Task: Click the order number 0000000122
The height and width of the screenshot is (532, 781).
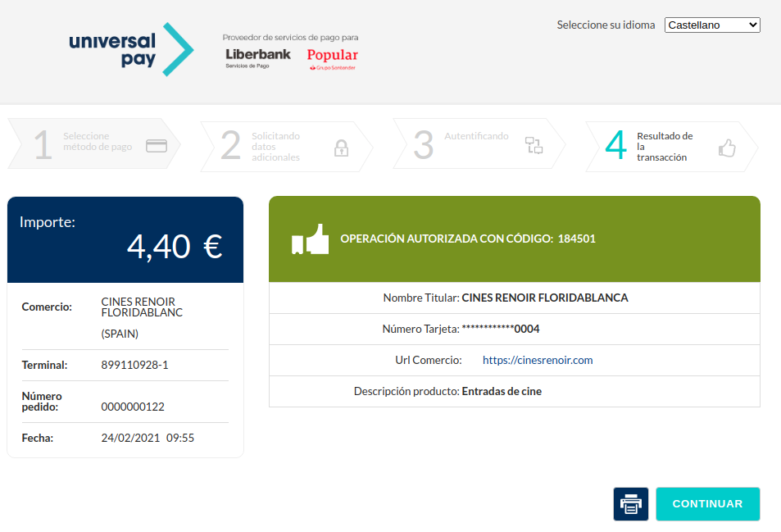Action: [133, 407]
